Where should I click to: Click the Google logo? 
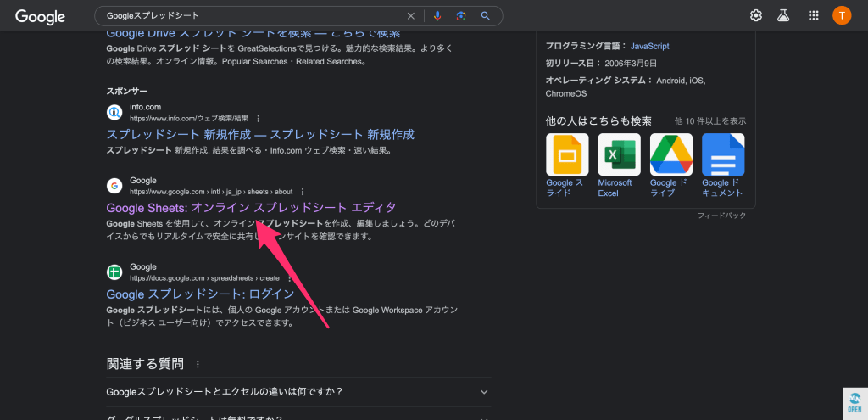pos(42,16)
